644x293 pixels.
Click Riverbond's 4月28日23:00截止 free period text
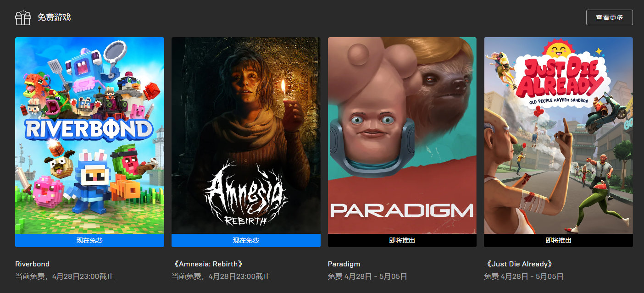(x=83, y=276)
